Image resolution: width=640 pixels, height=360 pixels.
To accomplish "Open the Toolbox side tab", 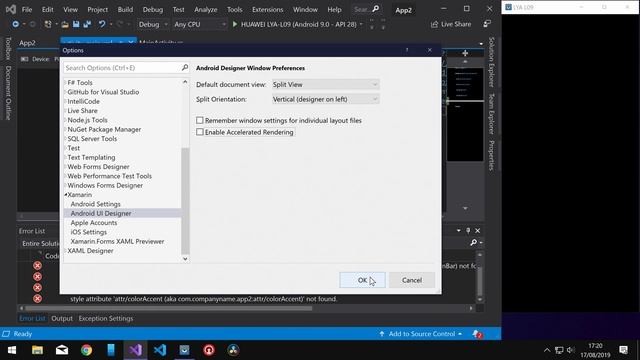I will (x=8, y=48).
